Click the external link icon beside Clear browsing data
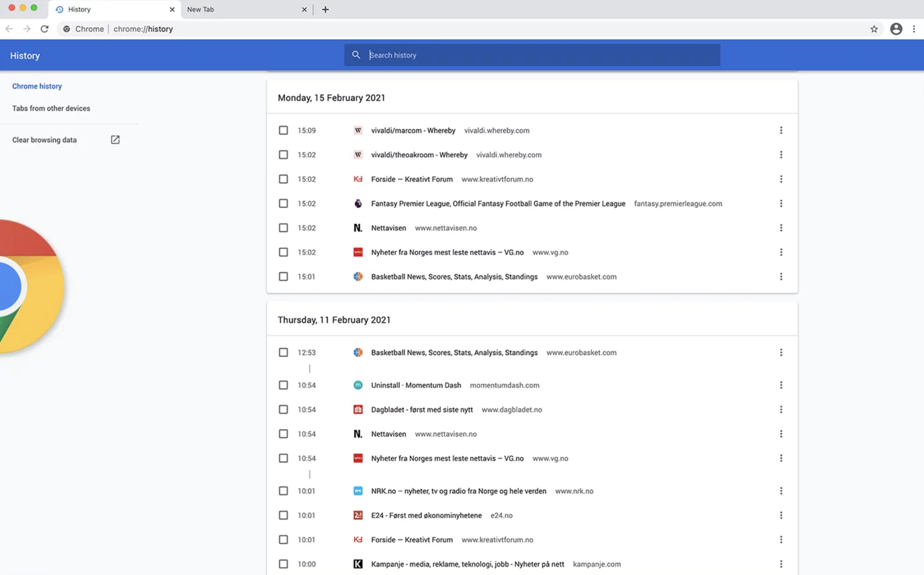The image size is (924, 575). [115, 140]
